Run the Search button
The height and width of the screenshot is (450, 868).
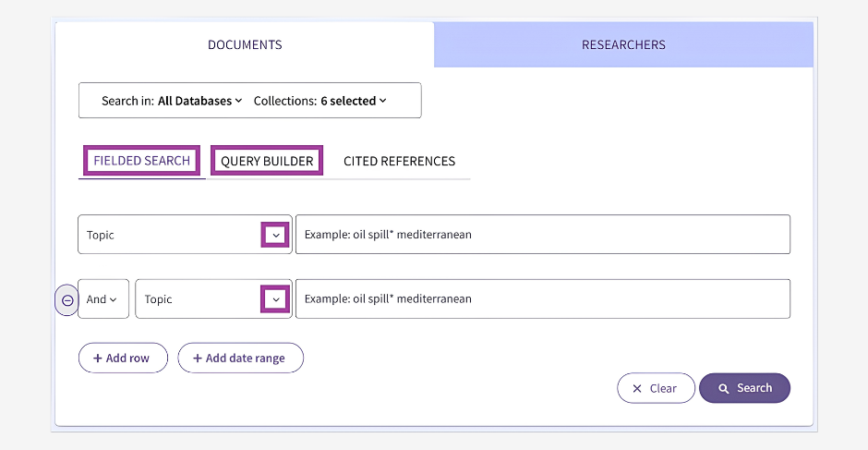click(744, 388)
